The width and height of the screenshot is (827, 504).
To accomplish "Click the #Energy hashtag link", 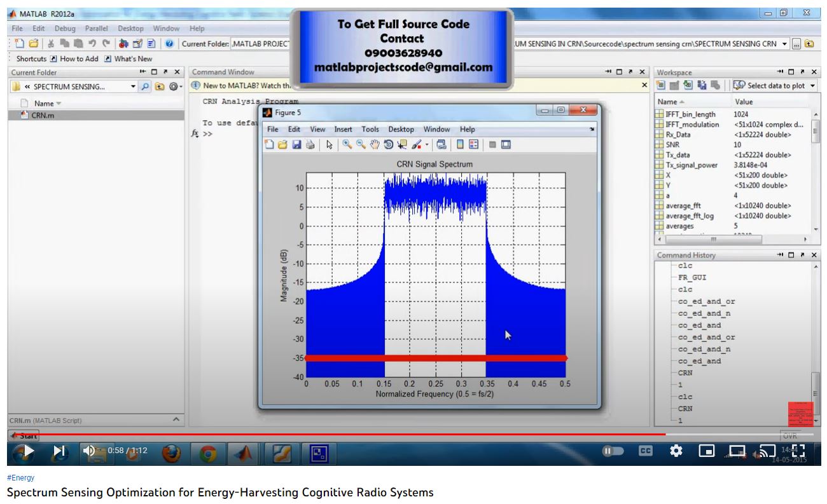I will click(x=20, y=477).
